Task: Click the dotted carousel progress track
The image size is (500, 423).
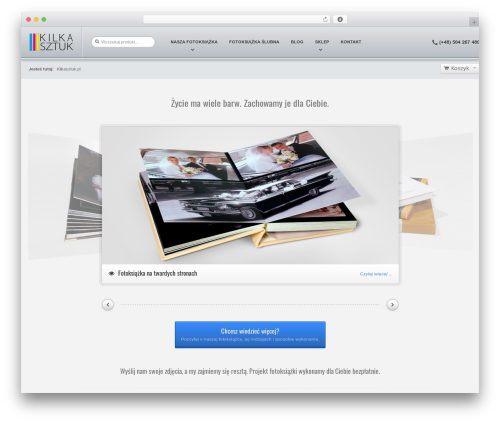Action: pos(250,305)
